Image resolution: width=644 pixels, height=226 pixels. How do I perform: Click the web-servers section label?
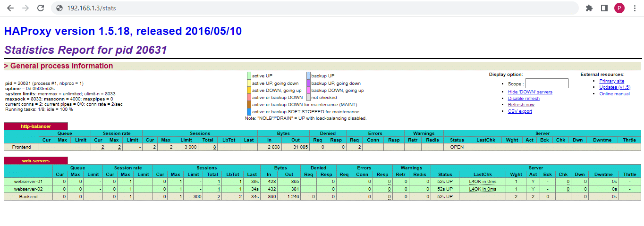(36, 161)
